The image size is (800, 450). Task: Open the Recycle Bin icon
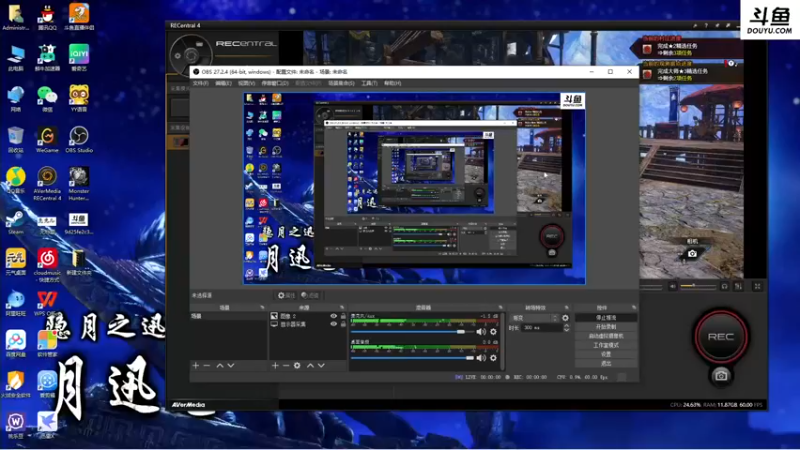click(15, 140)
